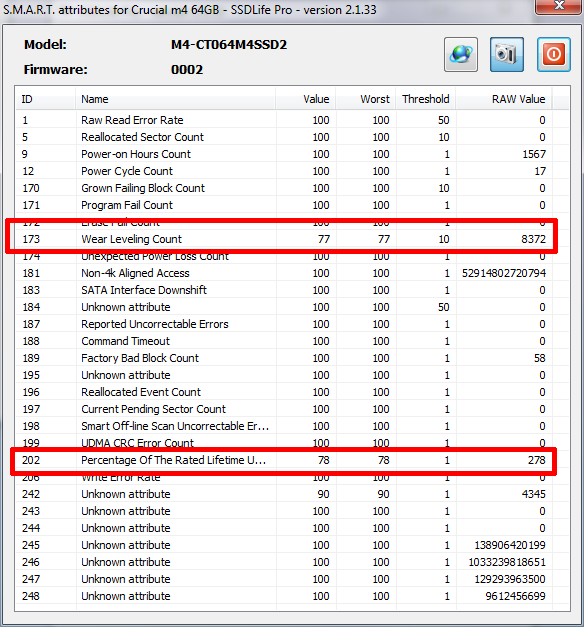This screenshot has width=584, height=627.
Task: Open the web globe icon button
Action: click(461, 55)
